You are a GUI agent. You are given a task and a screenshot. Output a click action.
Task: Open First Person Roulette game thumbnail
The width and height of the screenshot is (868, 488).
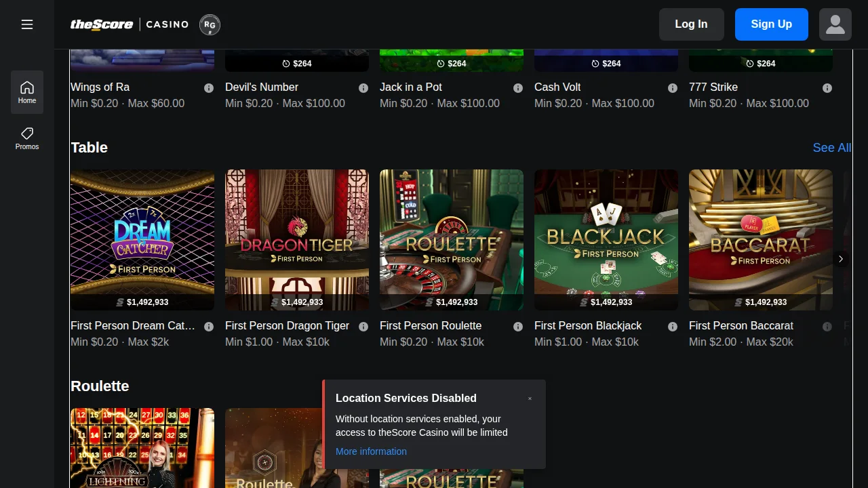452,240
